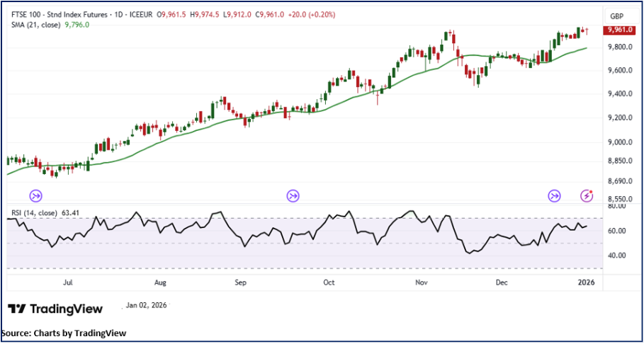The image size is (644, 344).
Task: Click the purple arrow event marker between Sep and Oct
Action: click(293, 196)
